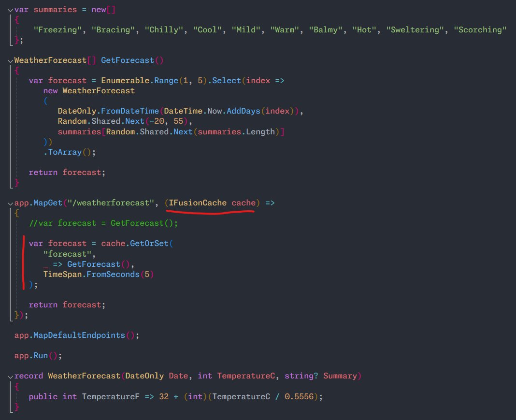
Task: Click "Bracing" in the summaries array
Action: tap(113, 30)
